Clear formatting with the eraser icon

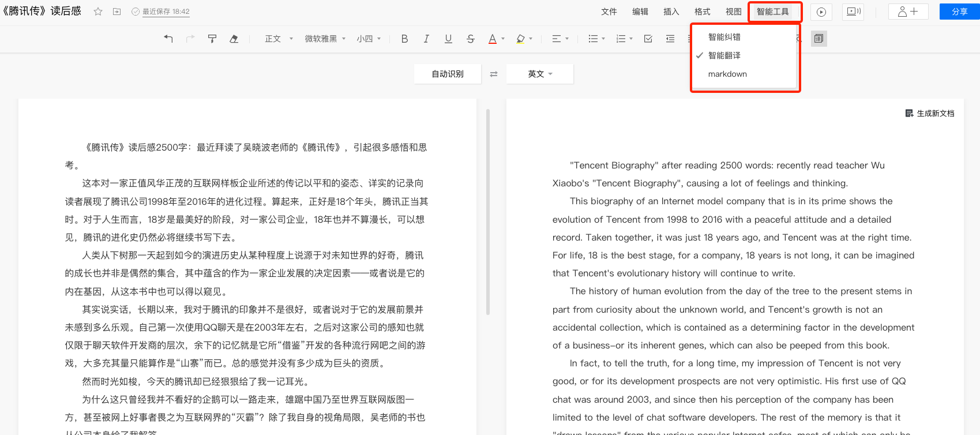pyautogui.click(x=234, y=39)
